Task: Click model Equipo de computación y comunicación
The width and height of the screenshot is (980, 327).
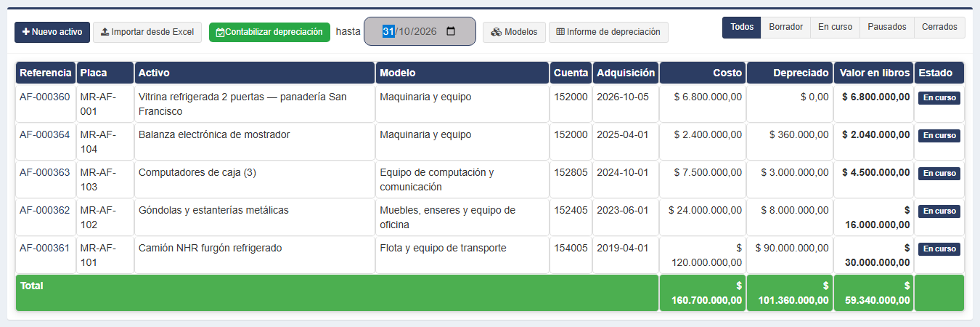Action: pyautogui.click(x=437, y=179)
